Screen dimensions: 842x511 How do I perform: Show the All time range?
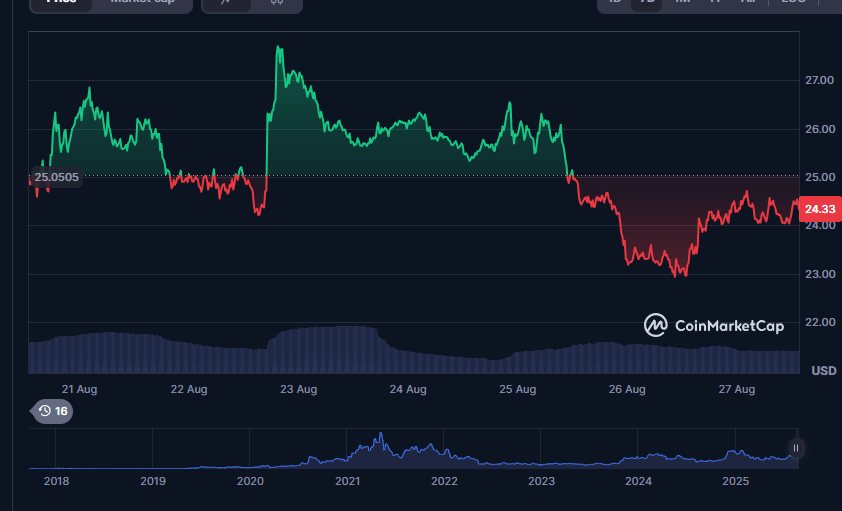pos(747,3)
